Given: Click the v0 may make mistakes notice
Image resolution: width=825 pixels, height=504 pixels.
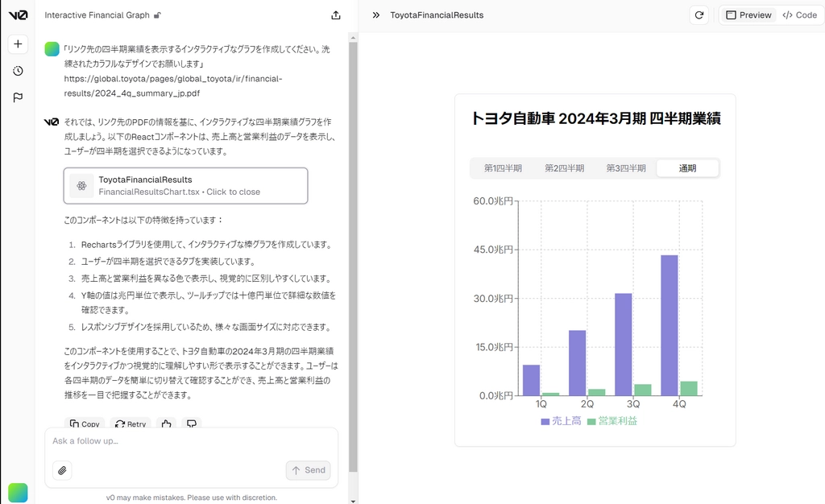Looking at the screenshot, I should pos(192,498).
